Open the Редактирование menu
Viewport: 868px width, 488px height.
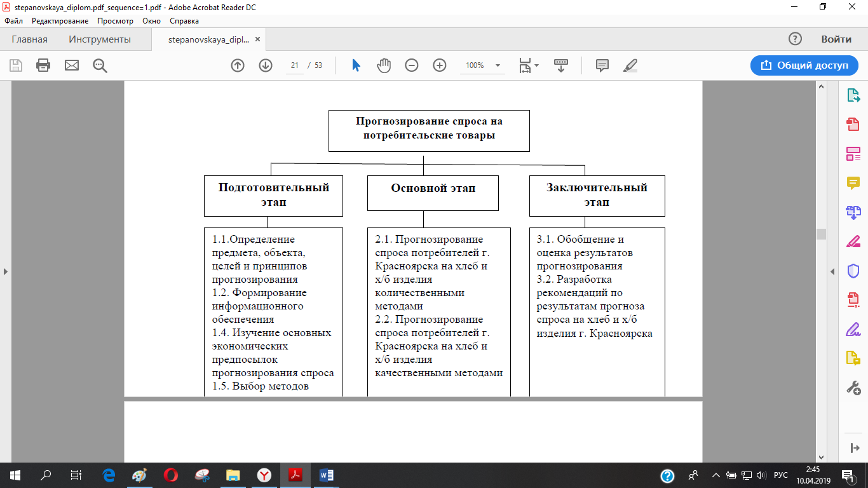(60, 21)
